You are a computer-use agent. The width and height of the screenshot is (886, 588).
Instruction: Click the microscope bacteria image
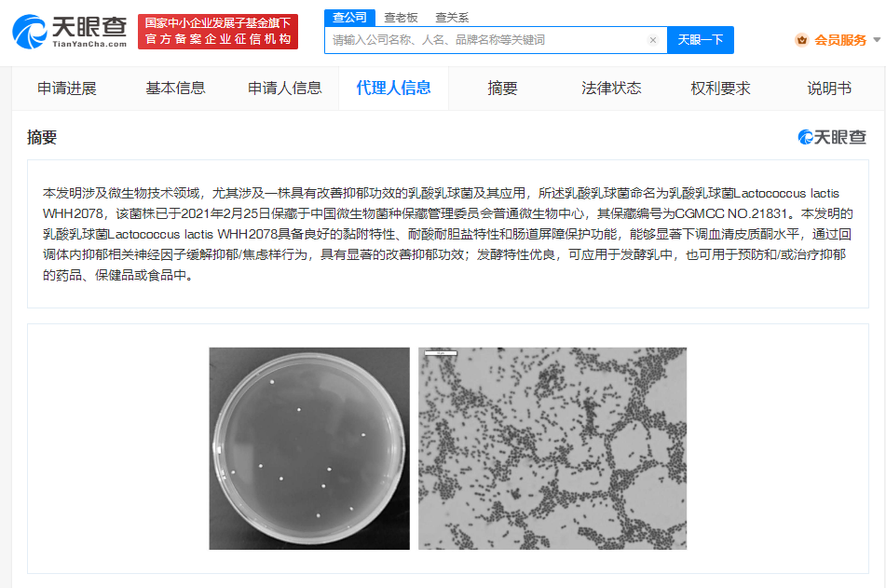(552, 448)
